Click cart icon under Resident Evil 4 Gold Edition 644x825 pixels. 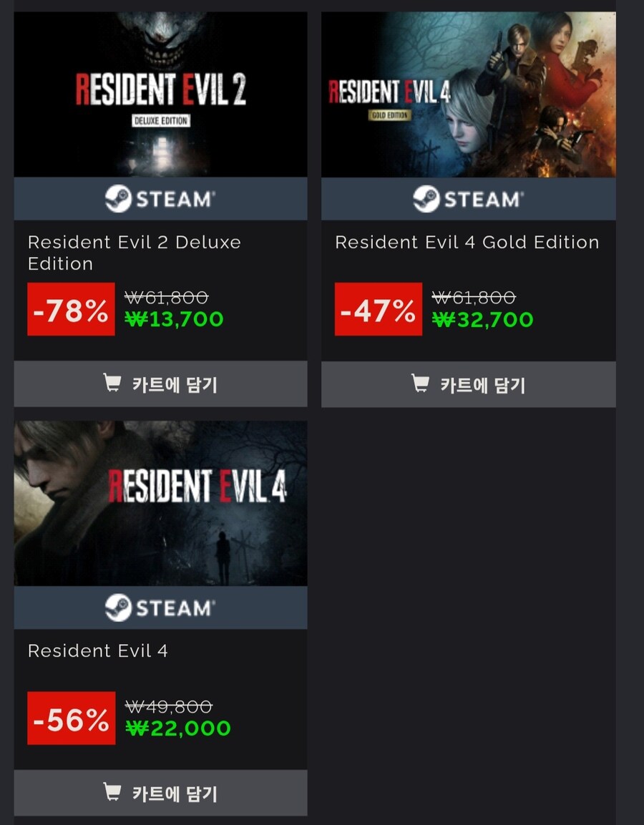click(420, 383)
